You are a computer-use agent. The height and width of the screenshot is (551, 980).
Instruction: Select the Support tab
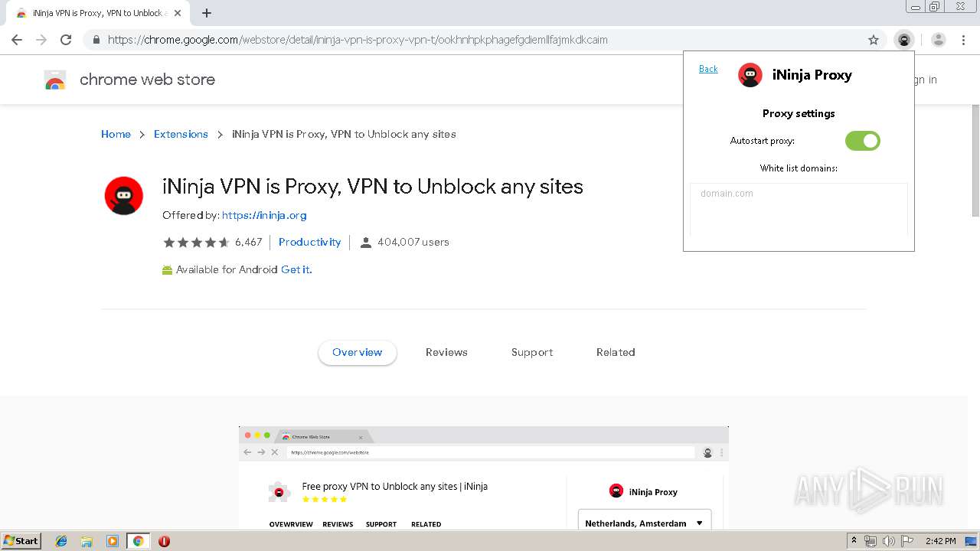click(x=532, y=353)
